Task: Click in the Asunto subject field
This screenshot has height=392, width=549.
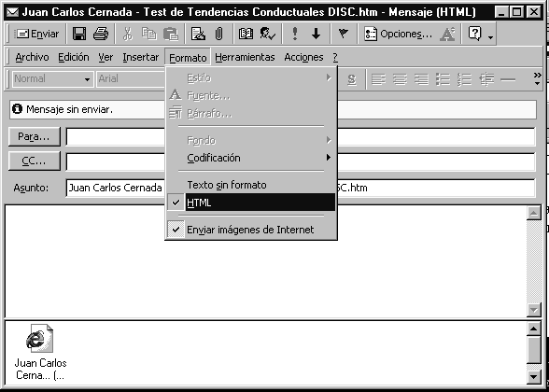Action: pos(301,188)
